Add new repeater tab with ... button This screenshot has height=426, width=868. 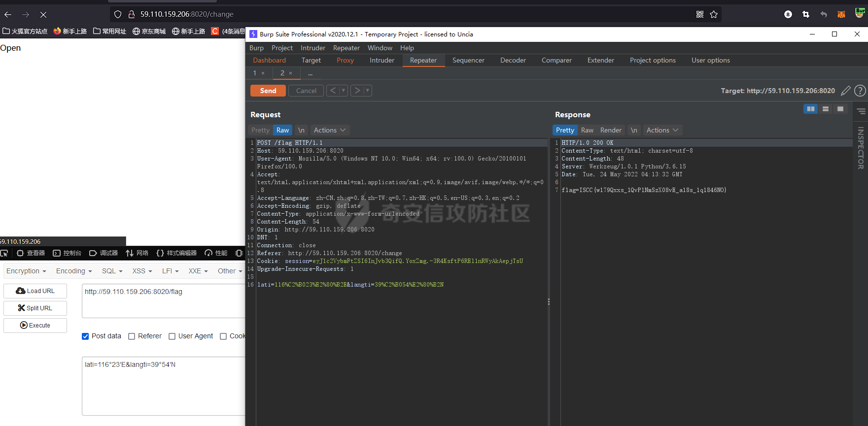pos(310,73)
